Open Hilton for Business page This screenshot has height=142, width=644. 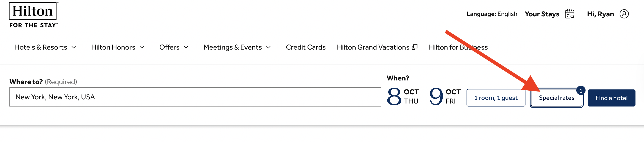coord(458,47)
